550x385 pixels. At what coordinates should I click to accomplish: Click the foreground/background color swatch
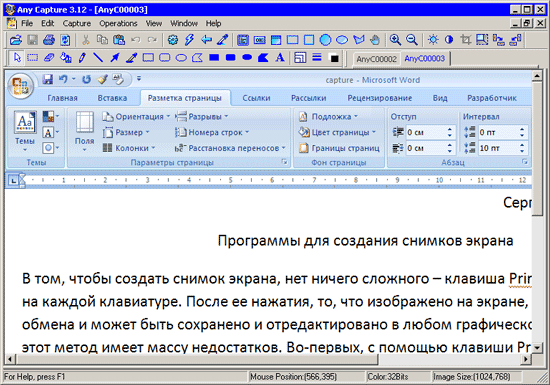coord(334,58)
